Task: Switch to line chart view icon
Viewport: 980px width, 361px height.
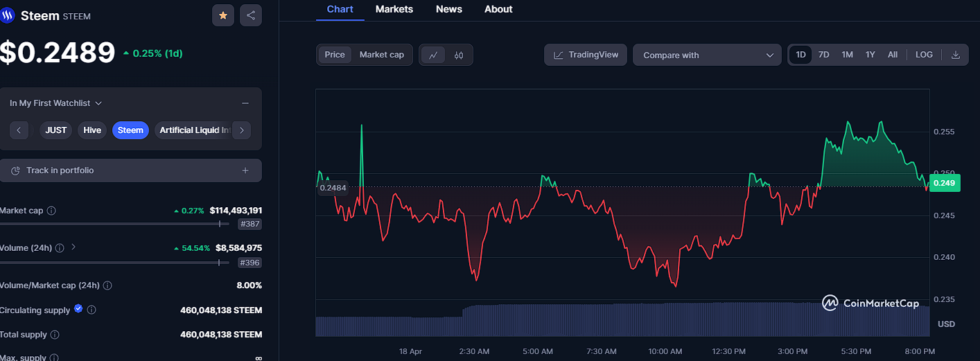Action: (x=433, y=55)
